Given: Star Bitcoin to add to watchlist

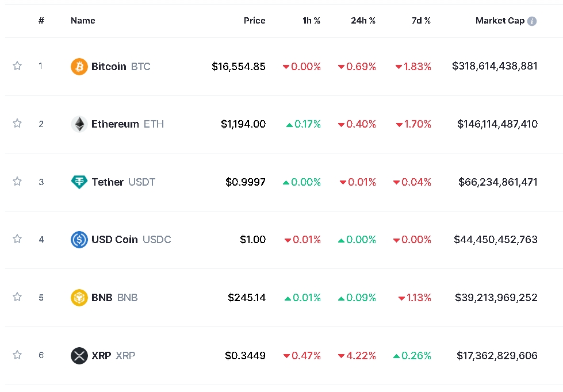Looking at the screenshot, I should point(17,66).
